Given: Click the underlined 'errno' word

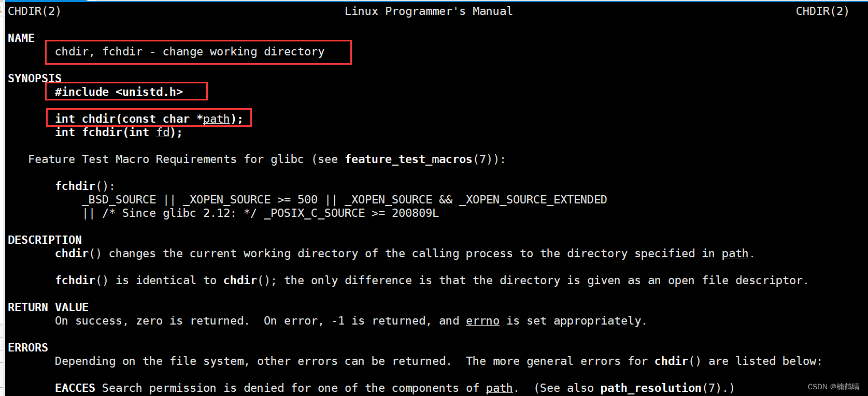Looking at the screenshot, I should (x=482, y=321).
